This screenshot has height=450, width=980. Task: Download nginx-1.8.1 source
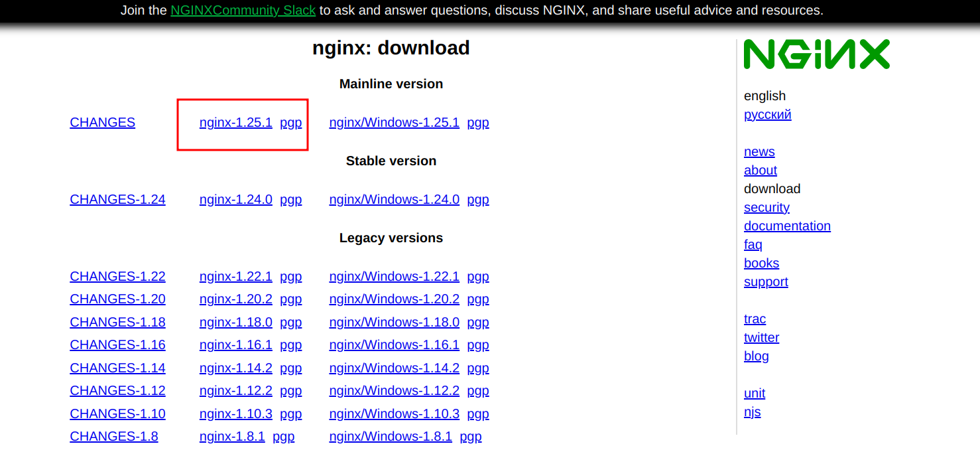pyautogui.click(x=232, y=436)
